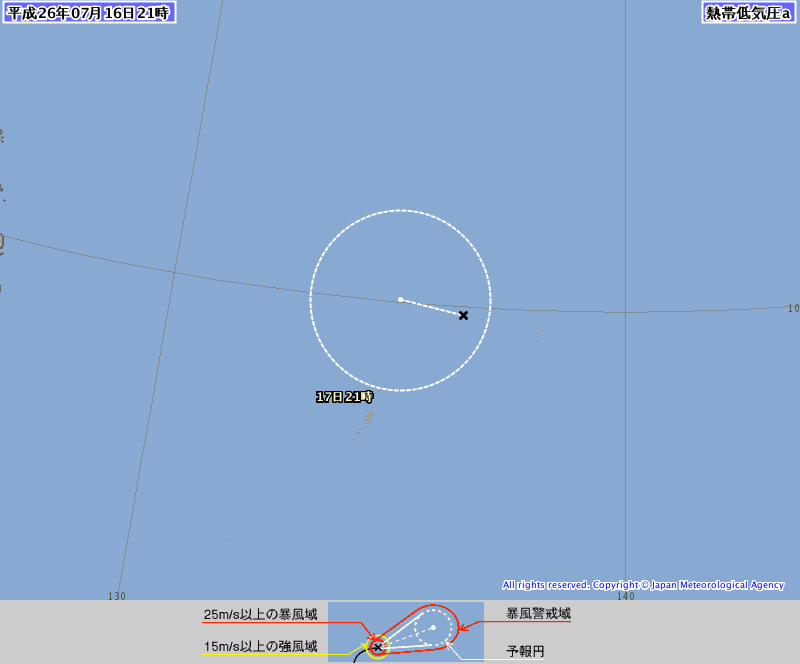
Task: Click the Japan Meteorological Agency copyright text
Action: 643,585
